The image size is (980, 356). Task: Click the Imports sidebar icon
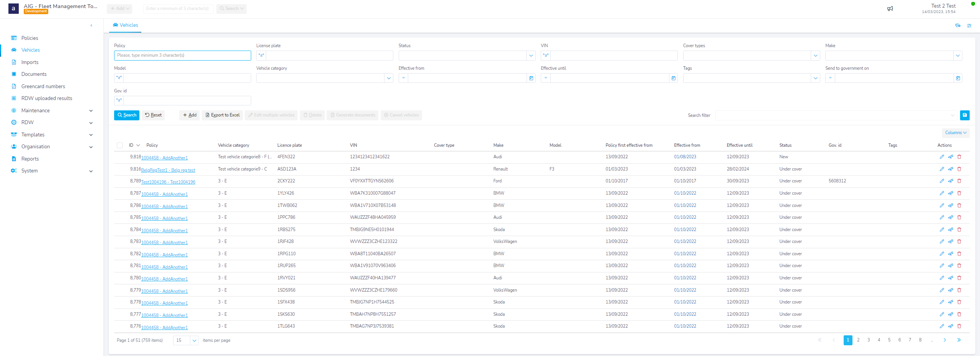(x=14, y=62)
